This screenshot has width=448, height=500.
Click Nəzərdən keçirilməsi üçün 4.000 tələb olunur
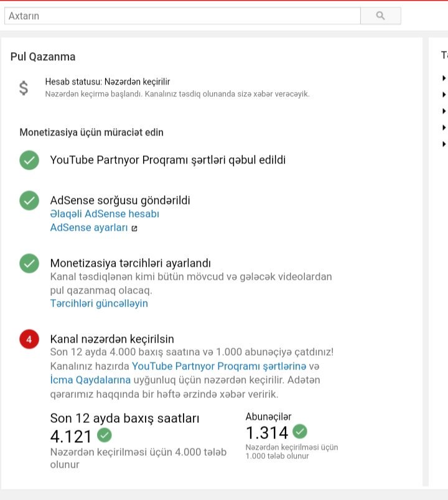138,458
